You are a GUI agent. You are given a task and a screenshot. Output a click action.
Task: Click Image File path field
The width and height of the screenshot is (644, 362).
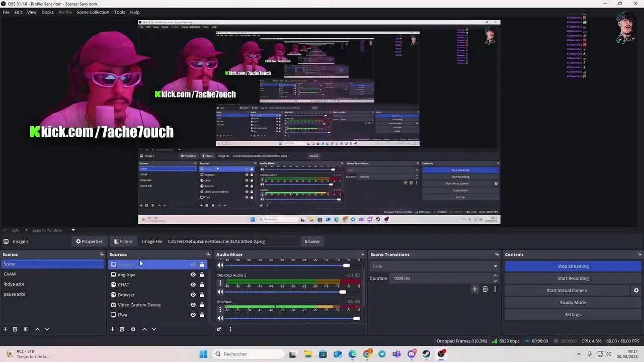point(232,241)
